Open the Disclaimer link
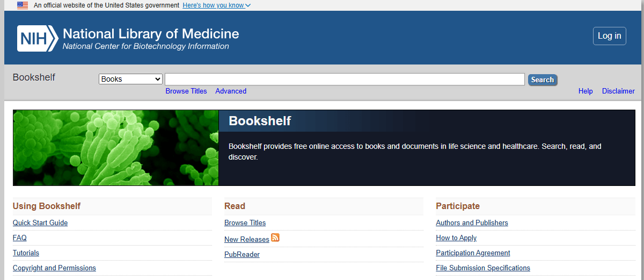644x280 pixels. click(618, 91)
